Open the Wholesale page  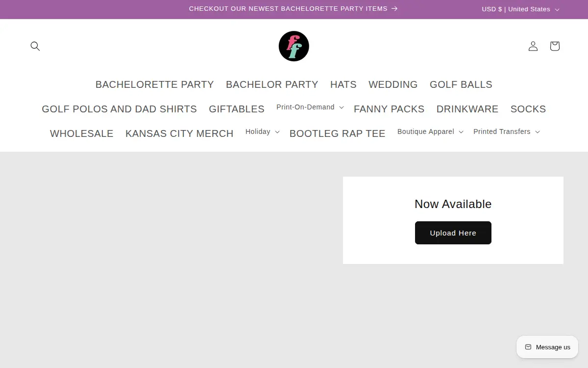pos(82,133)
